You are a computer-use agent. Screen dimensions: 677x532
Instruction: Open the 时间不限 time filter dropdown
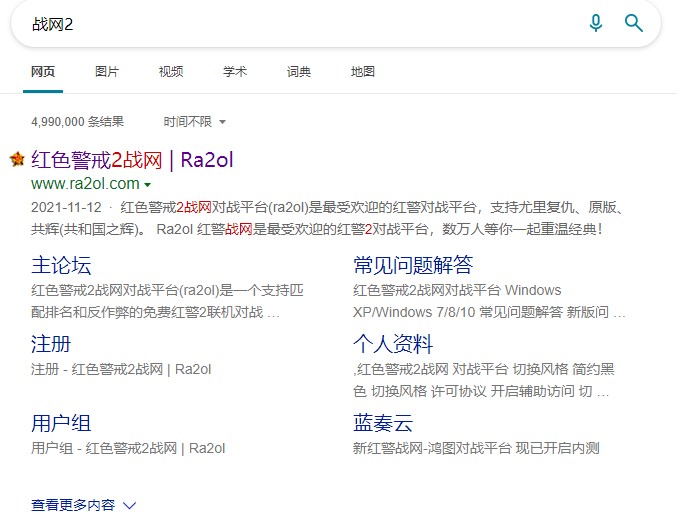[x=194, y=122]
